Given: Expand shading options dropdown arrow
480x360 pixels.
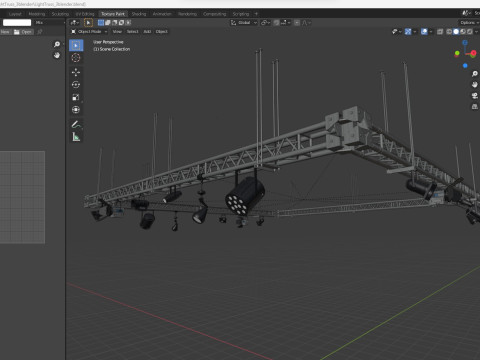Looking at the screenshot, I should click(x=476, y=32).
